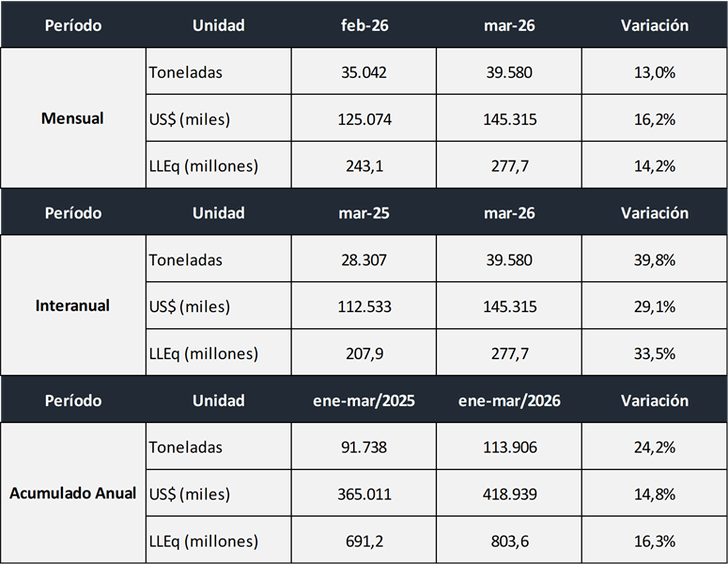The width and height of the screenshot is (728, 564).
Task: Select the 39,8% variation cell
Action: 655,259
